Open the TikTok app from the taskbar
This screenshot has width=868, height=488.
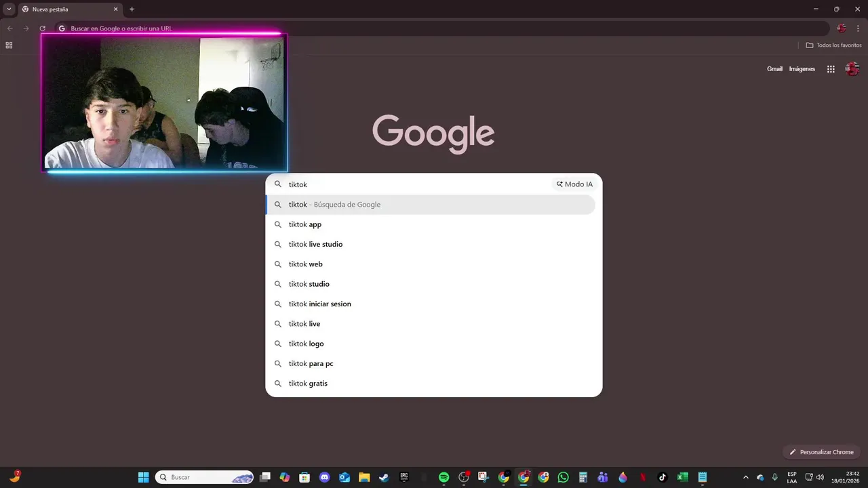pos(663,477)
